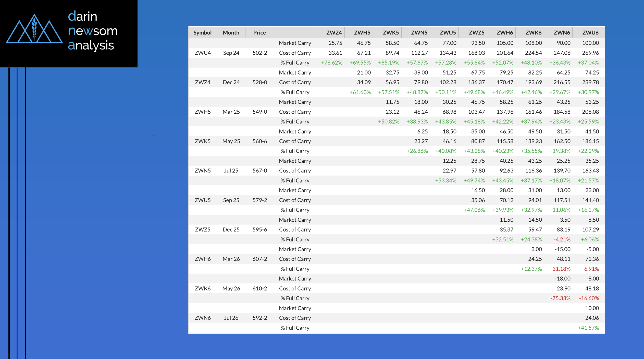Click the Symbol column header
Viewport: 644px width, 359px height.
pyautogui.click(x=202, y=33)
